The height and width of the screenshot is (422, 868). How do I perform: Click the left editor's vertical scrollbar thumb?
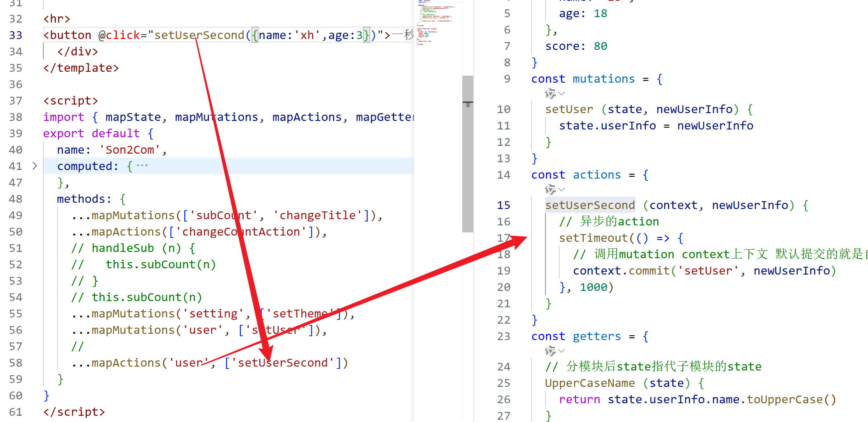click(x=467, y=154)
